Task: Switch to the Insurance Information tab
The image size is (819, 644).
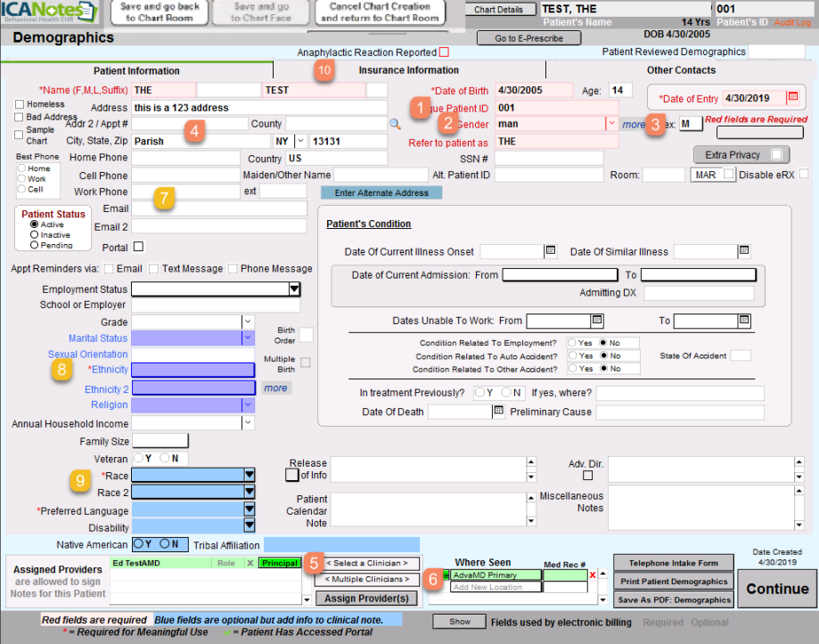Action: pyautogui.click(x=408, y=70)
